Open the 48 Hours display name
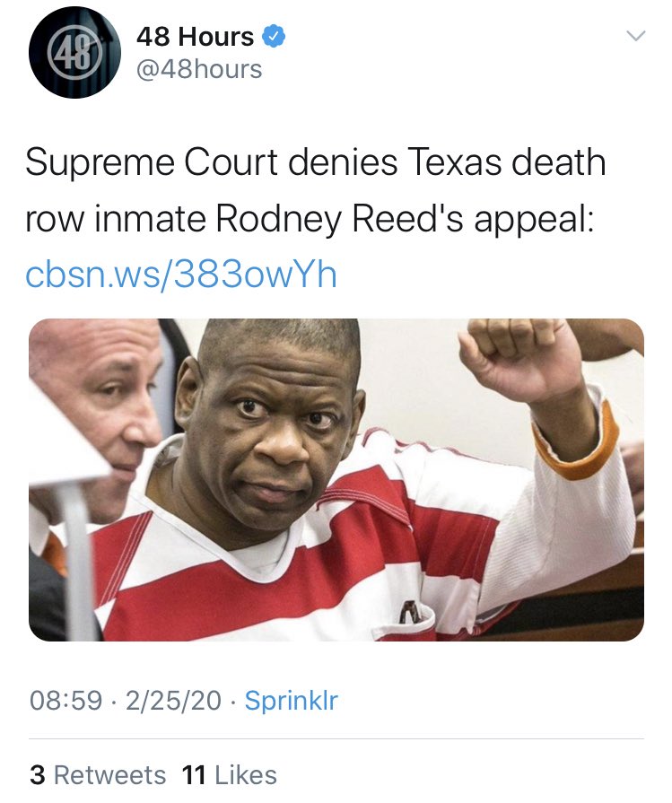Viewport: 672px width, 803px height. point(196,37)
